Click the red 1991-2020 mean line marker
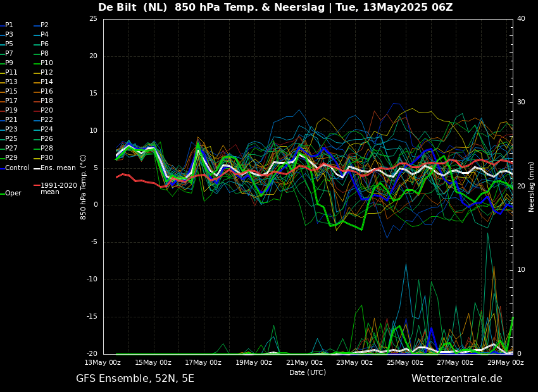 [37, 186]
